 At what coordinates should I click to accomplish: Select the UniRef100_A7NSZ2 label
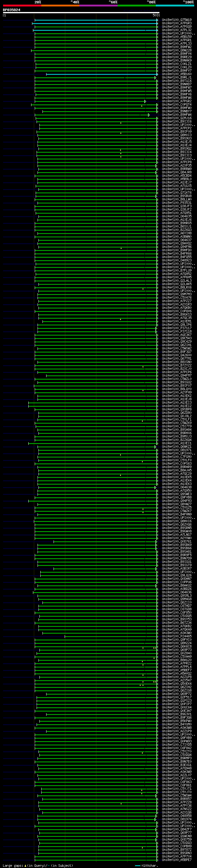pyautogui.click(x=177, y=809)
